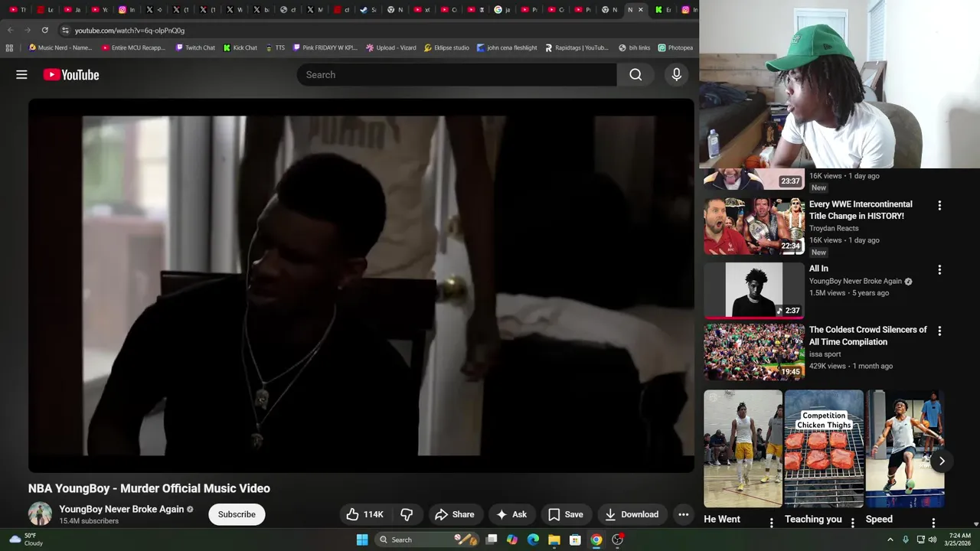Switch to the Kick tab
This screenshot has width=980, height=551.
coord(662,9)
